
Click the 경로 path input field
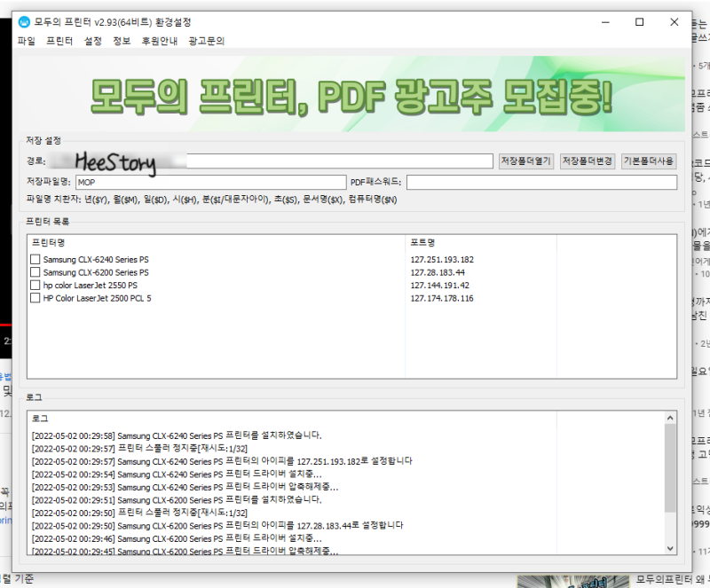[271, 161]
